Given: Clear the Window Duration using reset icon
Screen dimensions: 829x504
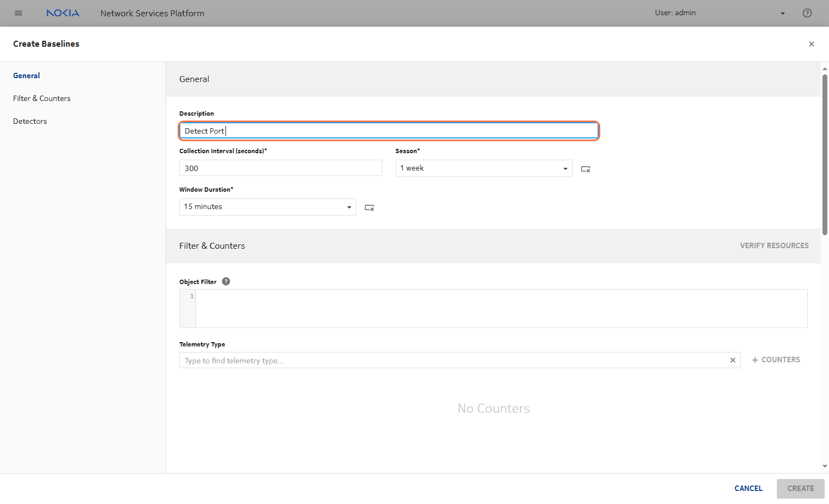Looking at the screenshot, I should point(369,207).
